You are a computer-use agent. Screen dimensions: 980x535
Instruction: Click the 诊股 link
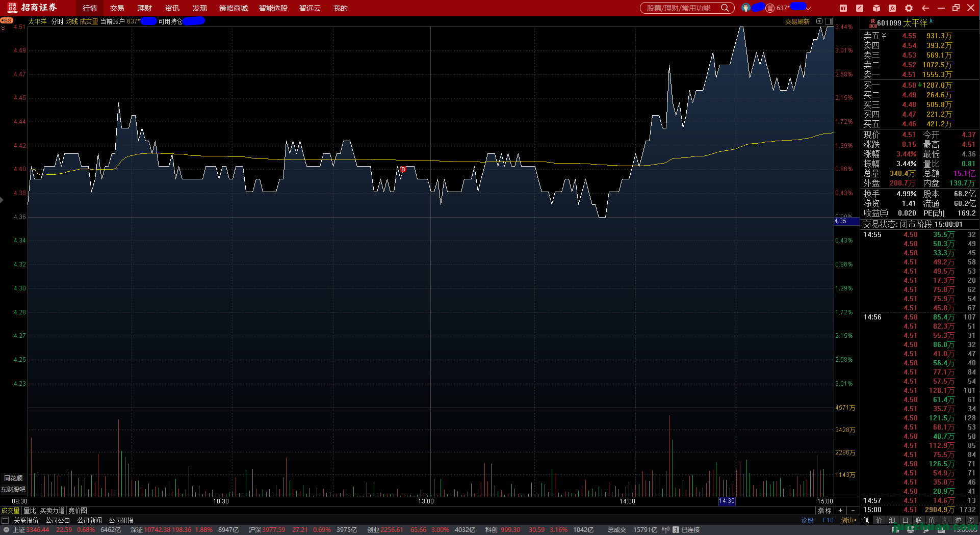tap(808, 520)
